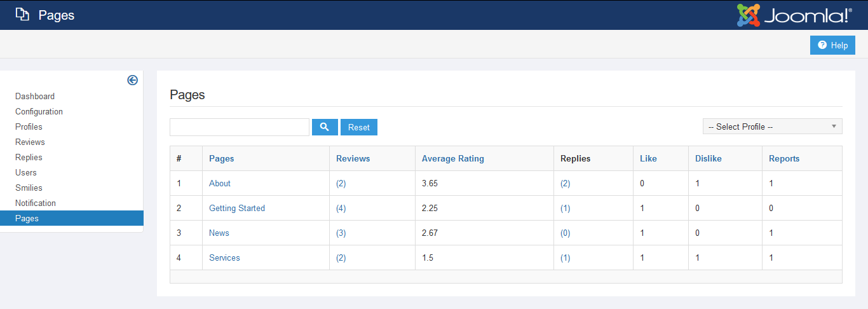
Task: Collapse the sidebar with the arrow icon
Action: click(x=132, y=80)
